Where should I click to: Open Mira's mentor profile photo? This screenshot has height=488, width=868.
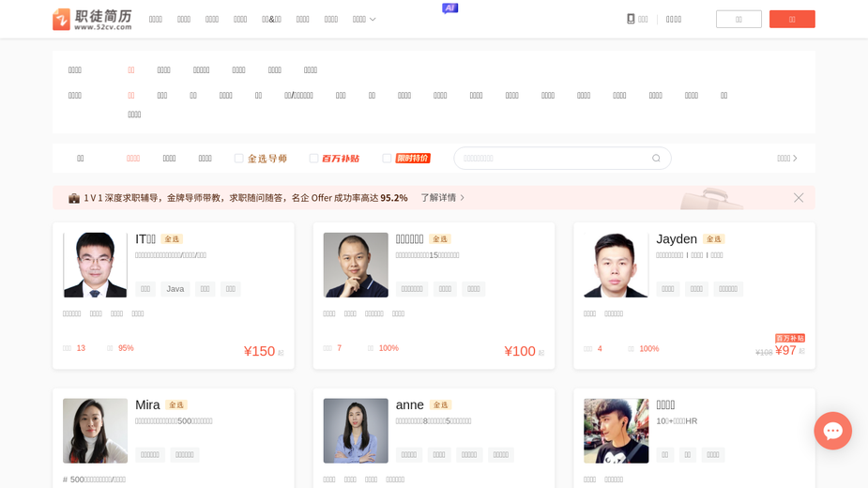click(95, 431)
